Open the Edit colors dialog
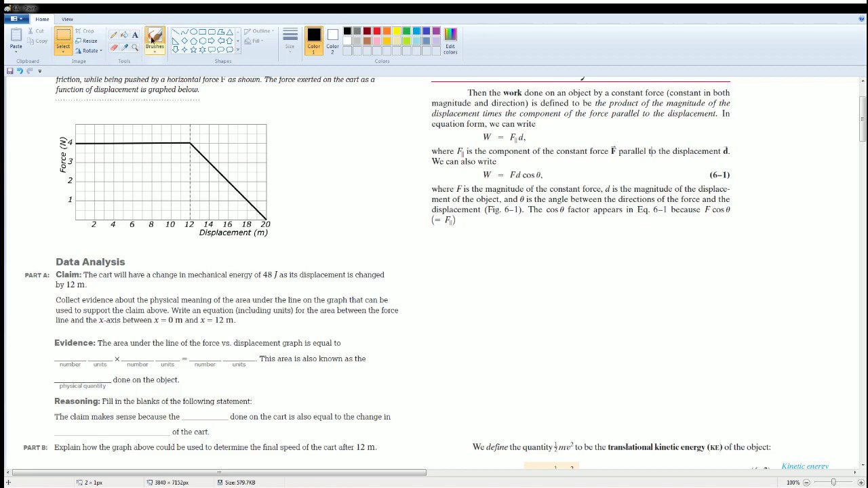This screenshot has width=868, height=488. [450, 41]
